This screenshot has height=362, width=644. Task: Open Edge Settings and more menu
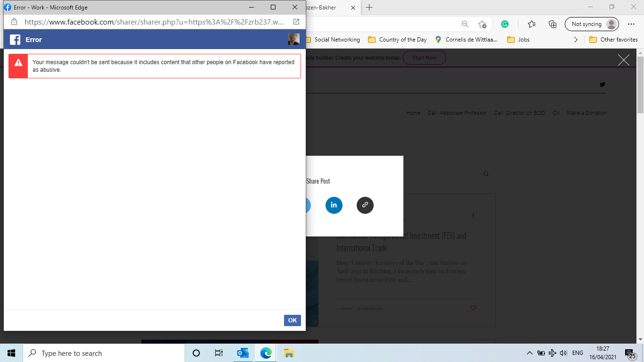click(631, 24)
